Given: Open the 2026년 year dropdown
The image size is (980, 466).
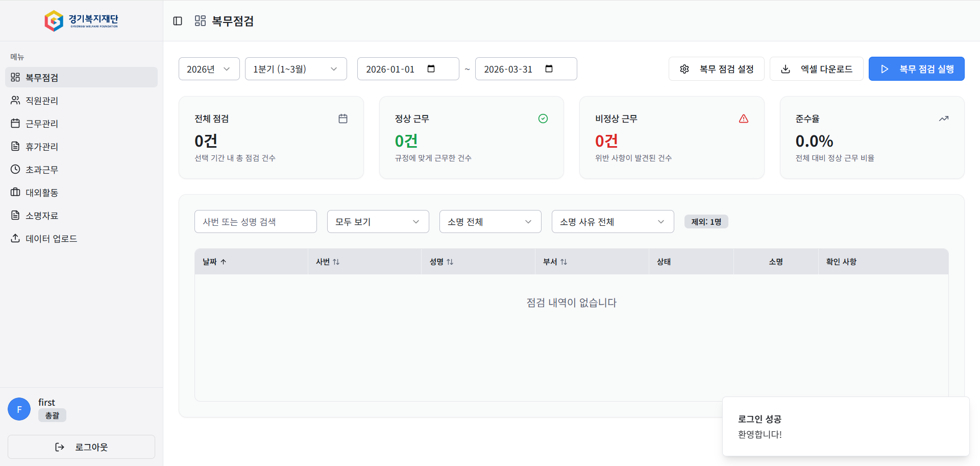Looking at the screenshot, I should [x=209, y=68].
